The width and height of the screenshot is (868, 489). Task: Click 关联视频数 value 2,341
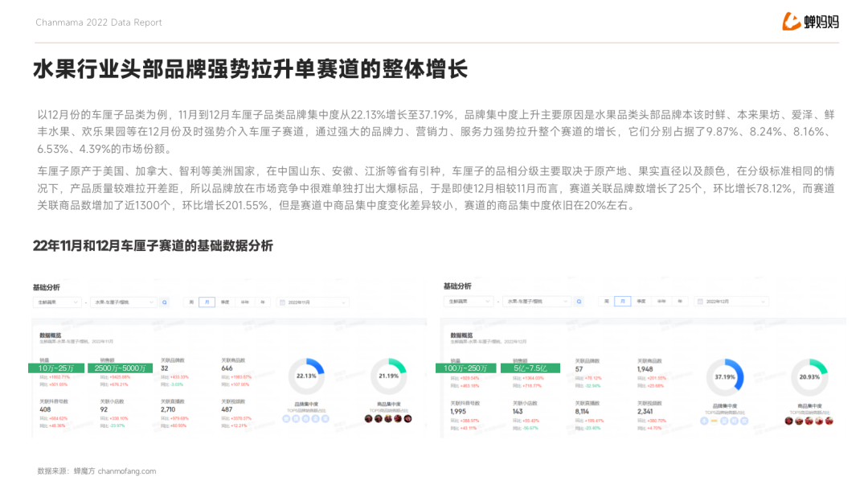point(645,412)
